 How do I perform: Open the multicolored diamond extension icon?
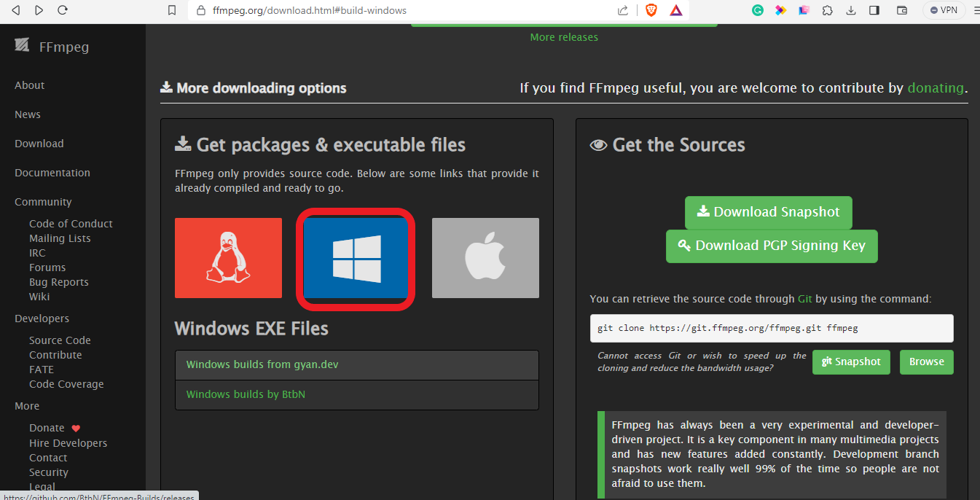(781, 10)
